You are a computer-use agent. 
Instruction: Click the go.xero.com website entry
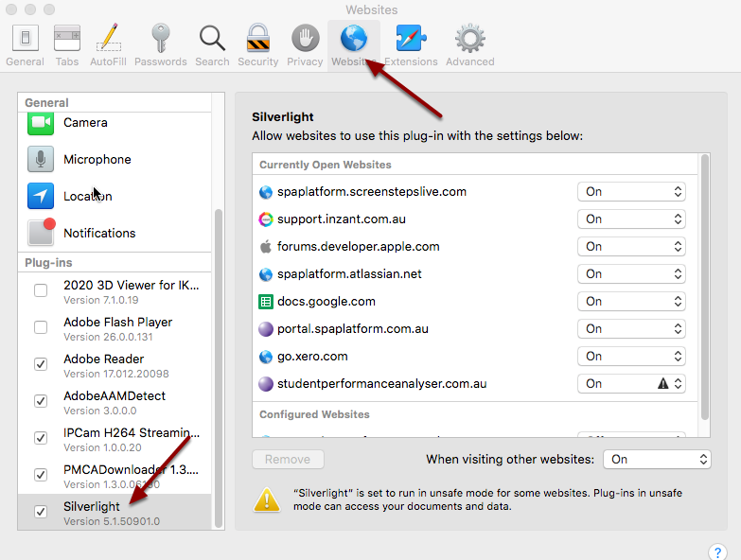pos(312,356)
